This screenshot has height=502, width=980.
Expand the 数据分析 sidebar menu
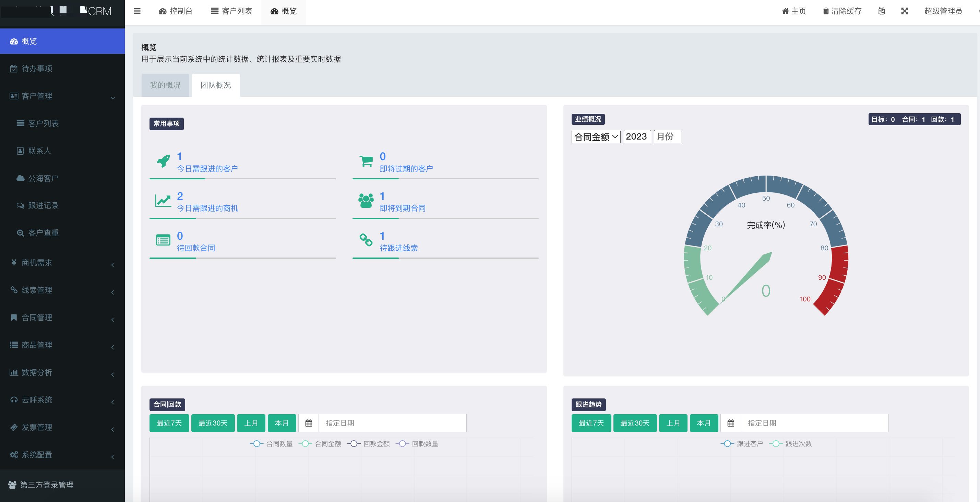pyautogui.click(x=62, y=372)
